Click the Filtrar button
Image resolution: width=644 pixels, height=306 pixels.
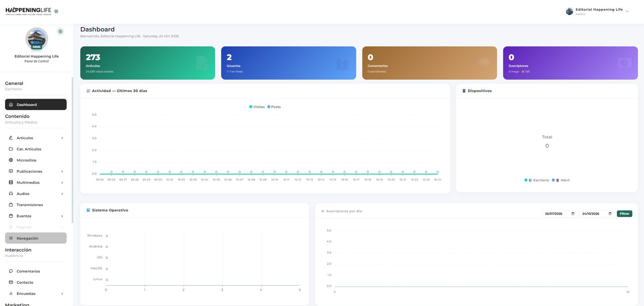pyautogui.click(x=624, y=213)
